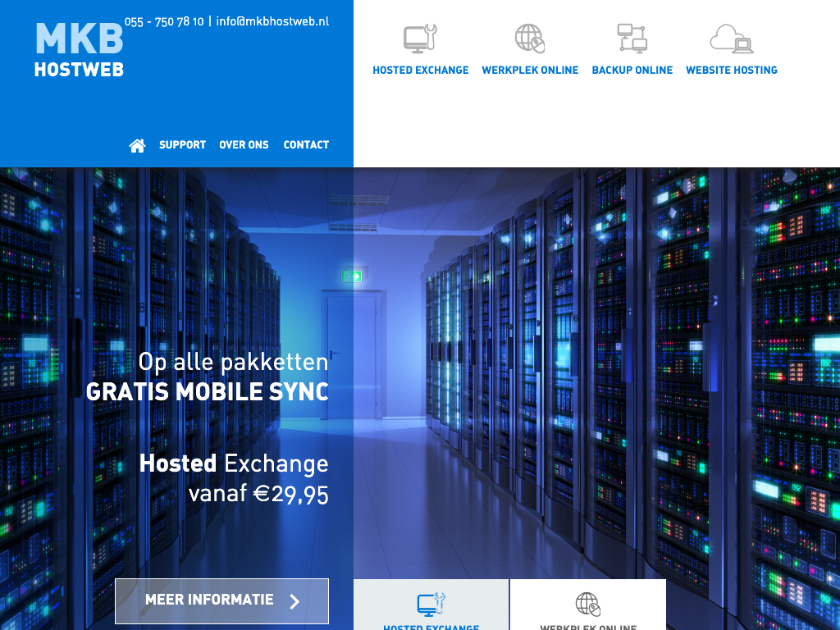Select the Werkplek Online text link in the header
The width and height of the screenshot is (840, 630).
530,71
